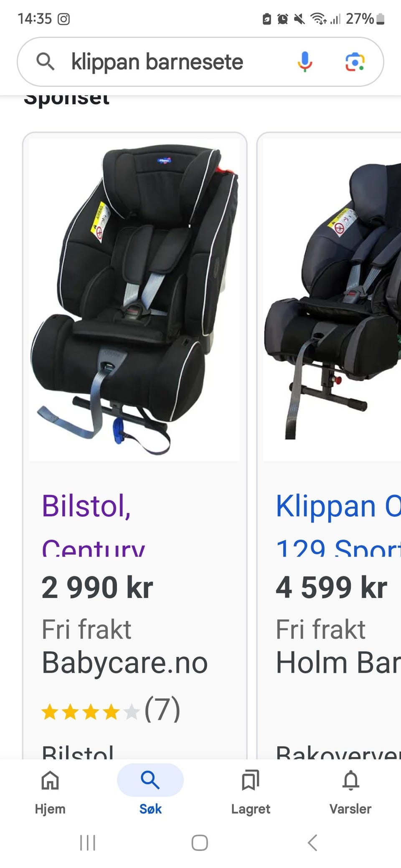This screenshot has height=868, width=401.
Task: Tap Instagram notification icon in status bar
Action: click(63, 19)
